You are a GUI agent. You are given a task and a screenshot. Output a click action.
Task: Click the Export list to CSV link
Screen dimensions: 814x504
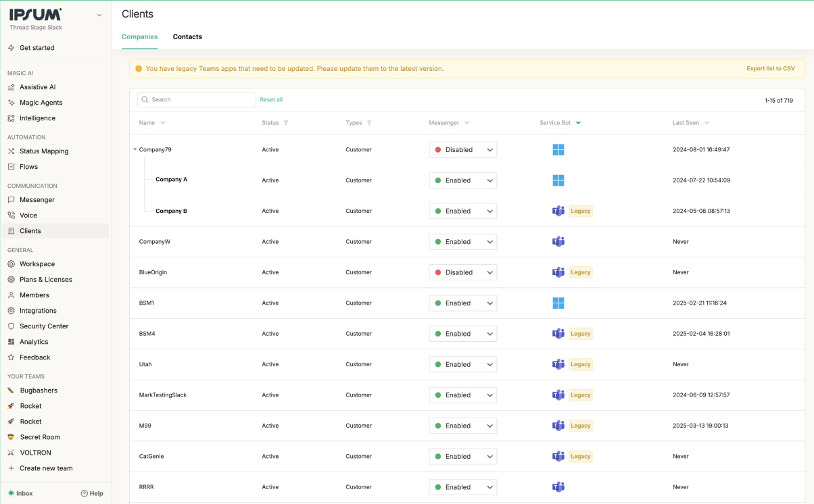(770, 69)
